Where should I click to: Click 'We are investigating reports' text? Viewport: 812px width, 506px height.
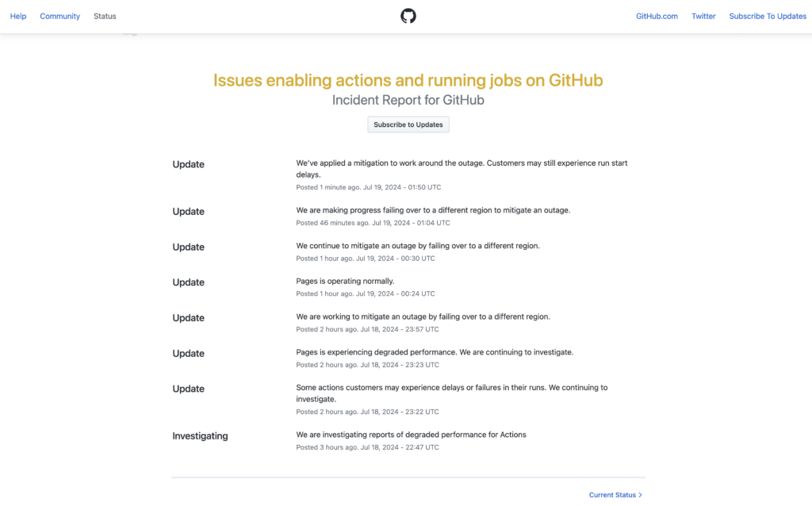point(412,435)
